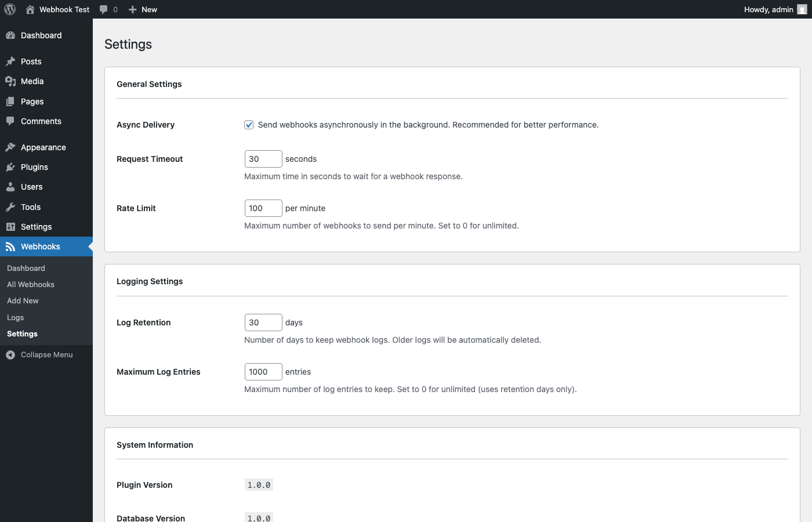812x522 pixels.
Task: Collapse the admin sidebar menu
Action: tap(41, 354)
